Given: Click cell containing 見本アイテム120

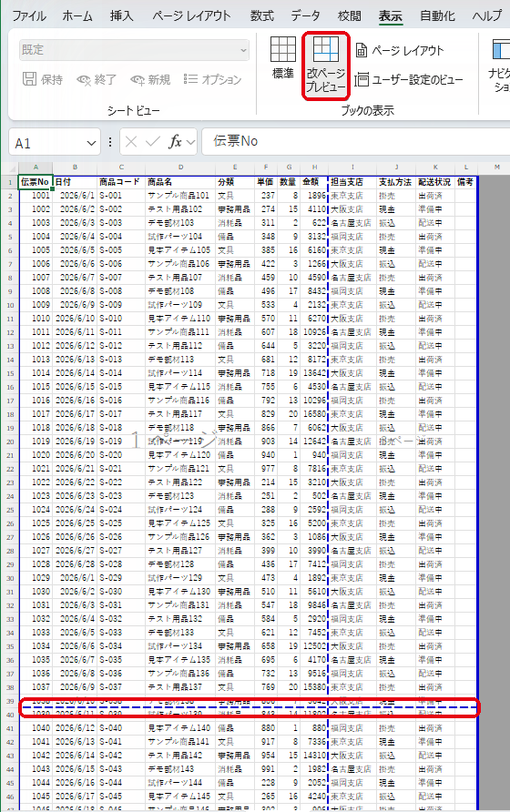Looking at the screenshot, I should 180,455.
